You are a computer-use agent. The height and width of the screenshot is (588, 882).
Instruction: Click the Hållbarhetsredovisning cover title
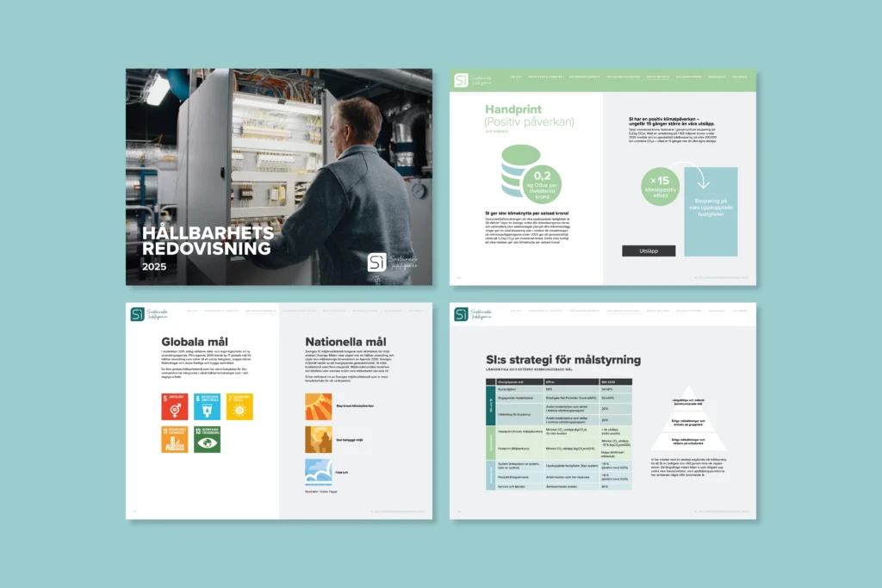tap(208, 241)
